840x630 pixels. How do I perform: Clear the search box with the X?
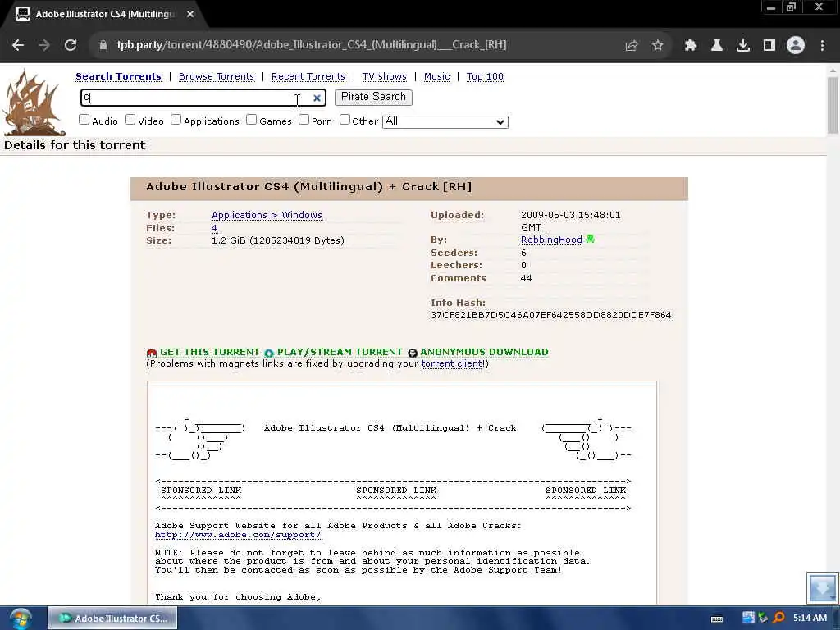tap(317, 98)
